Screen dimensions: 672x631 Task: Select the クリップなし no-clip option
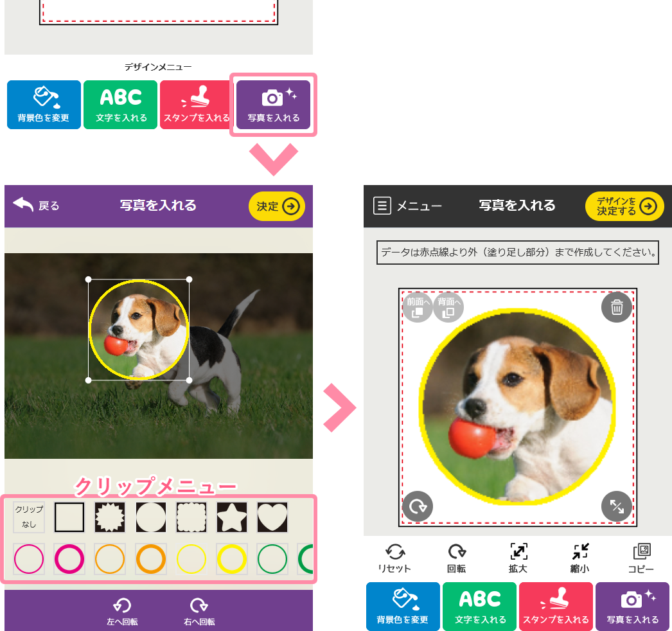pyautogui.click(x=29, y=517)
